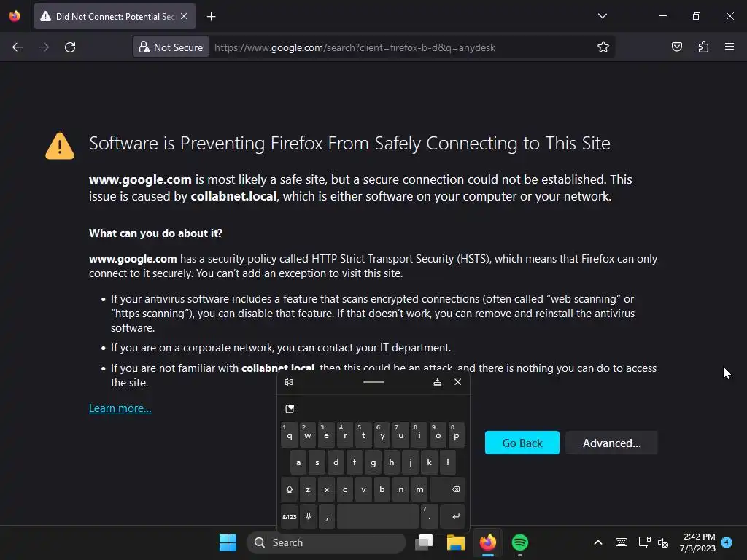Tap the q key
747x560 pixels.
[x=289, y=435]
